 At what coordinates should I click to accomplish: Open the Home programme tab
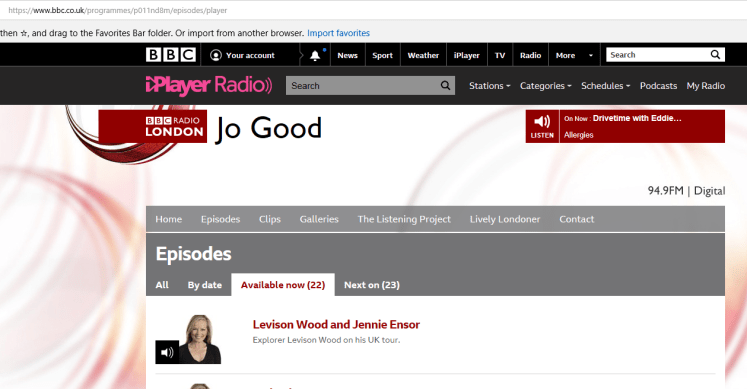[169, 219]
